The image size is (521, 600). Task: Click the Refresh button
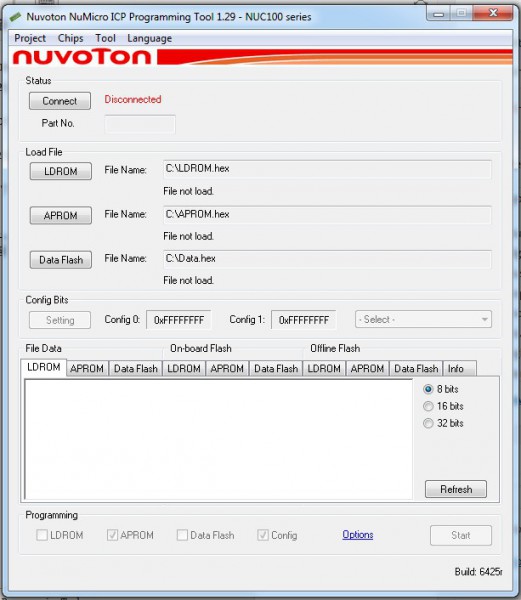456,489
